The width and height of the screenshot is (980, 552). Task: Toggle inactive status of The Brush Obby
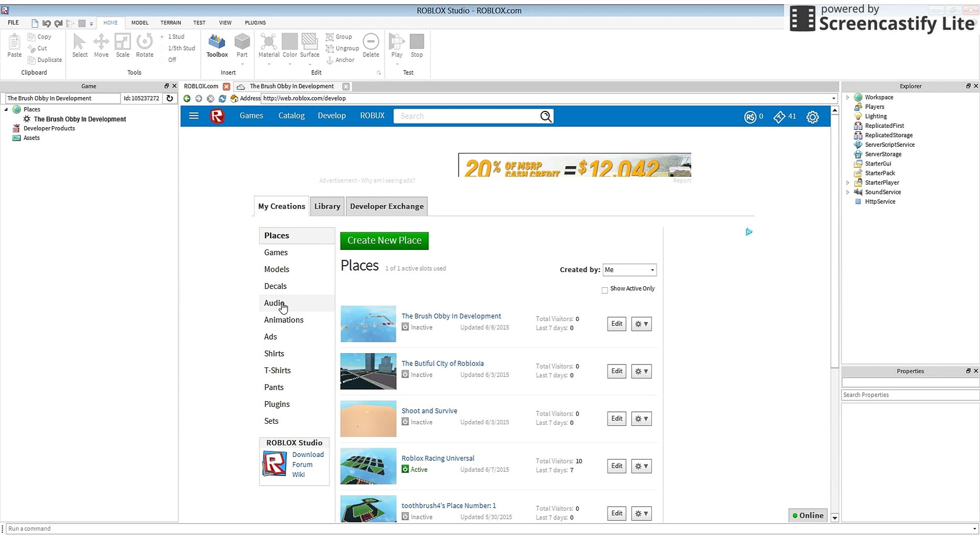coord(405,327)
